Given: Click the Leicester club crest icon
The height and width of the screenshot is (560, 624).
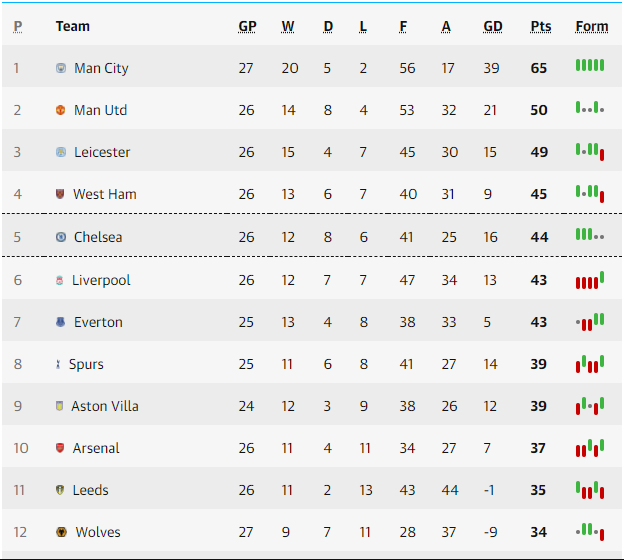Looking at the screenshot, I should (x=61, y=152).
